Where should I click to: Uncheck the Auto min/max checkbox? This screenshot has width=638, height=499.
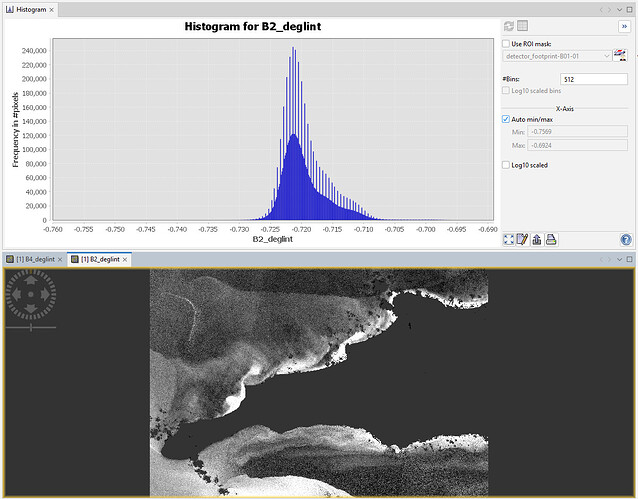(506, 119)
